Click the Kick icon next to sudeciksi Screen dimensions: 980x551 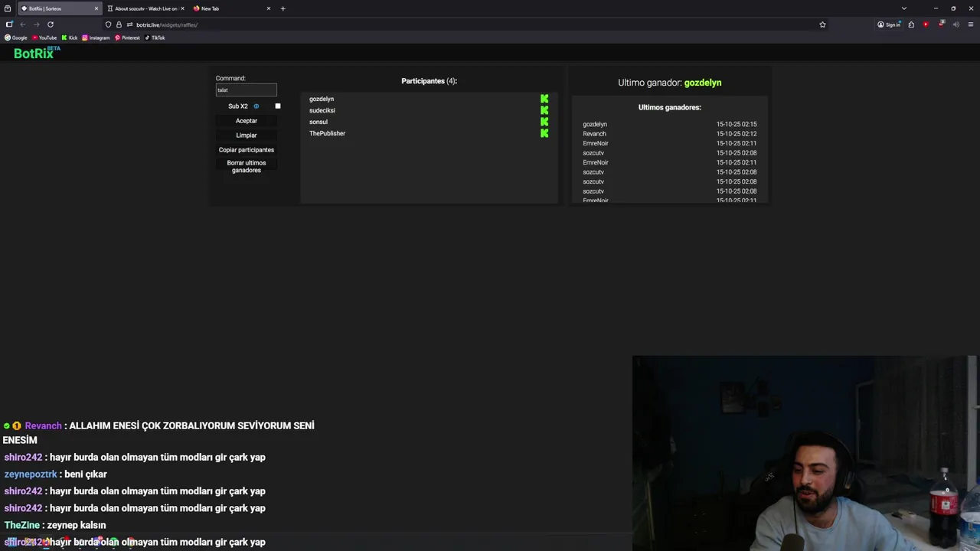(544, 110)
